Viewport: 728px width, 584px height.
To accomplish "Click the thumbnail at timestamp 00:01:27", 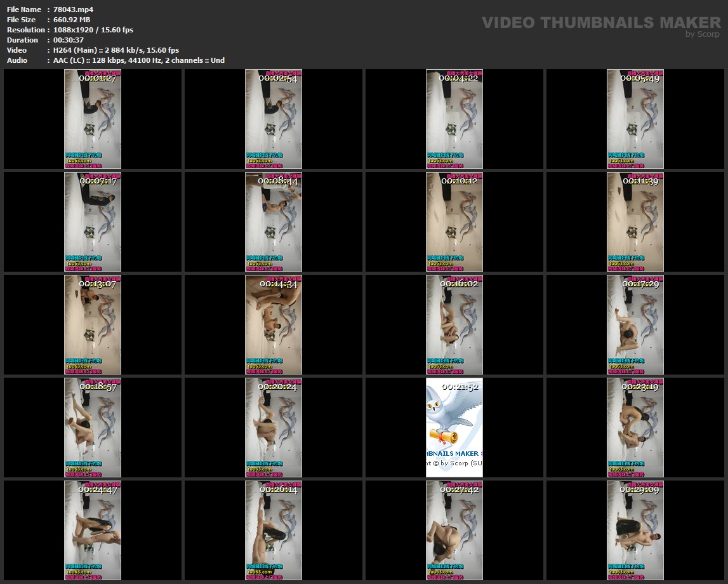I will pos(93,119).
